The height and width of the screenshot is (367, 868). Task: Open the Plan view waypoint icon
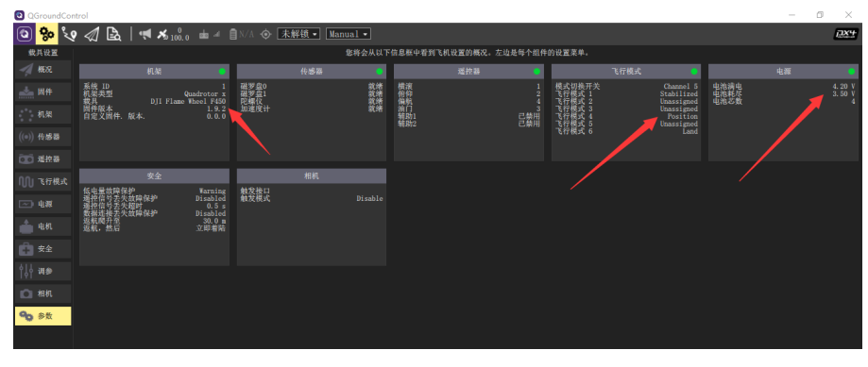point(69,34)
